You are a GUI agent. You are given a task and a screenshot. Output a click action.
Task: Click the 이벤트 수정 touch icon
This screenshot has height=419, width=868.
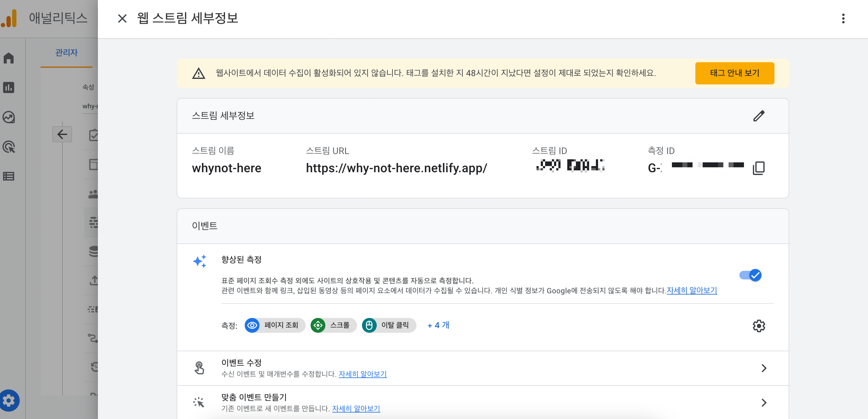(199, 368)
